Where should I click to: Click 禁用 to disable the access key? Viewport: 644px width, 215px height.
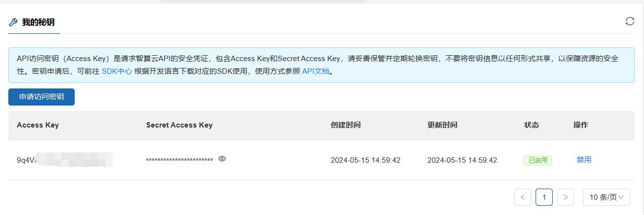(x=584, y=160)
